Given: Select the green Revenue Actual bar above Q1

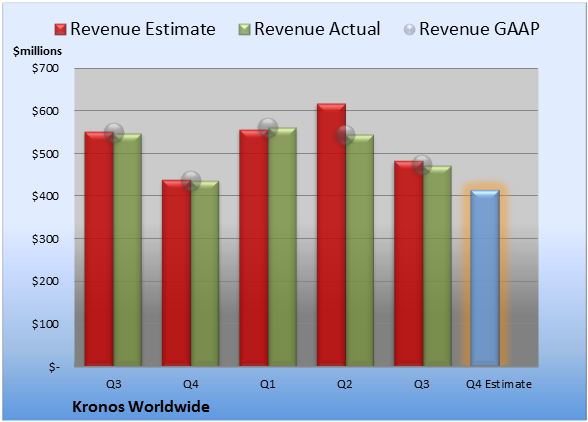Looking at the screenshot, I should coord(282,247).
